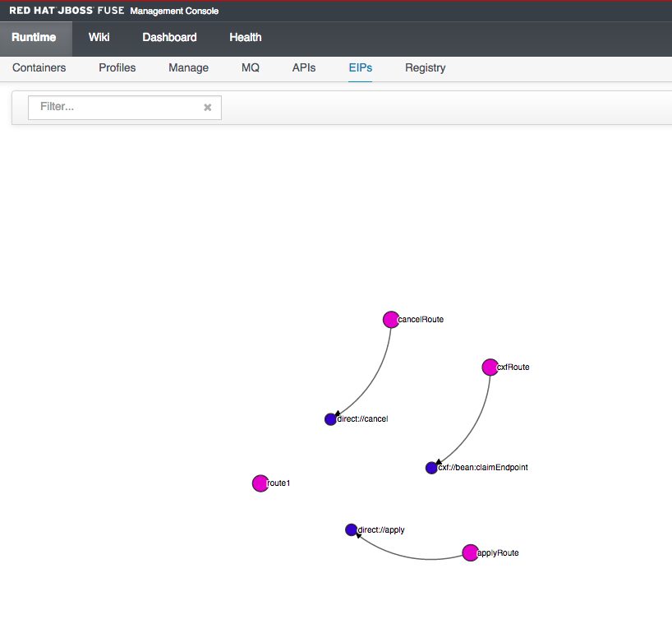Open the Wiki main tab

tap(99, 37)
